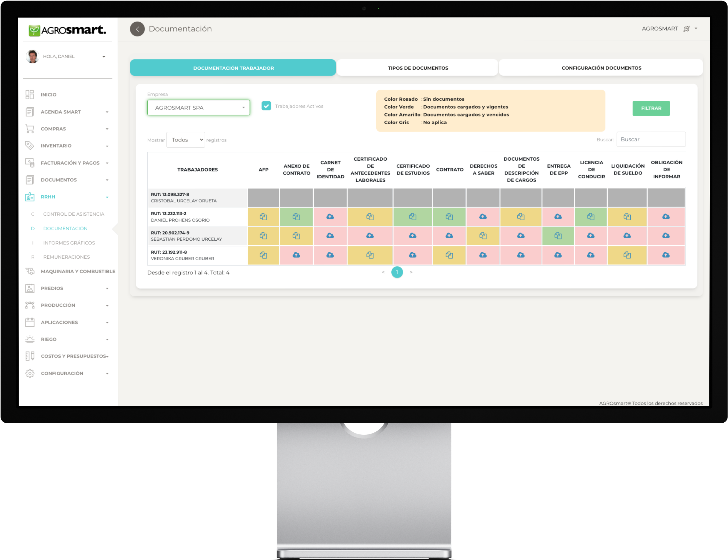Open Control de Asistencia submenu link

coord(74,214)
